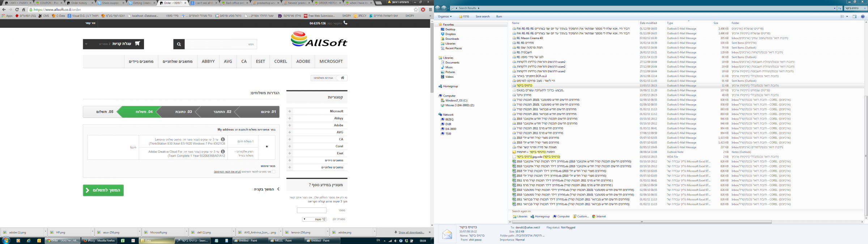Expand the AVG category plus sign
Viewport: 868px width, 244px height.
(290, 132)
